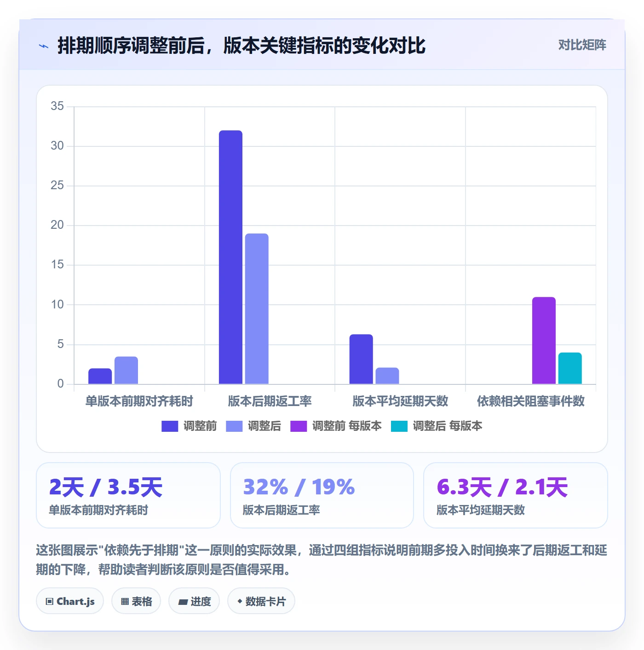This screenshot has width=644, height=650.
Task: Click the 调整前 bar for 版本后期返工率
Action: click(x=230, y=257)
